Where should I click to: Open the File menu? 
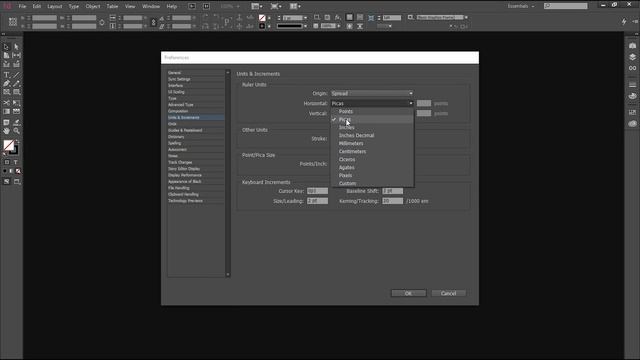22,6
